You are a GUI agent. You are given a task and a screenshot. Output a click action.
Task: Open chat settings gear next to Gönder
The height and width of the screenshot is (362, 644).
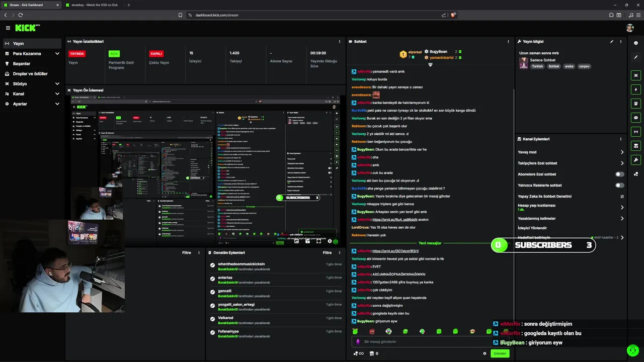pos(485,353)
